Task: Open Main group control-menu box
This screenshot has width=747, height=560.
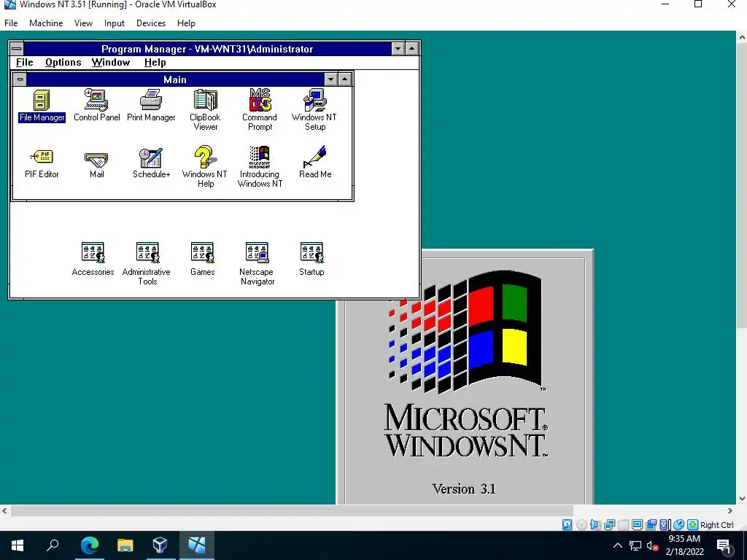Action: pos(20,79)
